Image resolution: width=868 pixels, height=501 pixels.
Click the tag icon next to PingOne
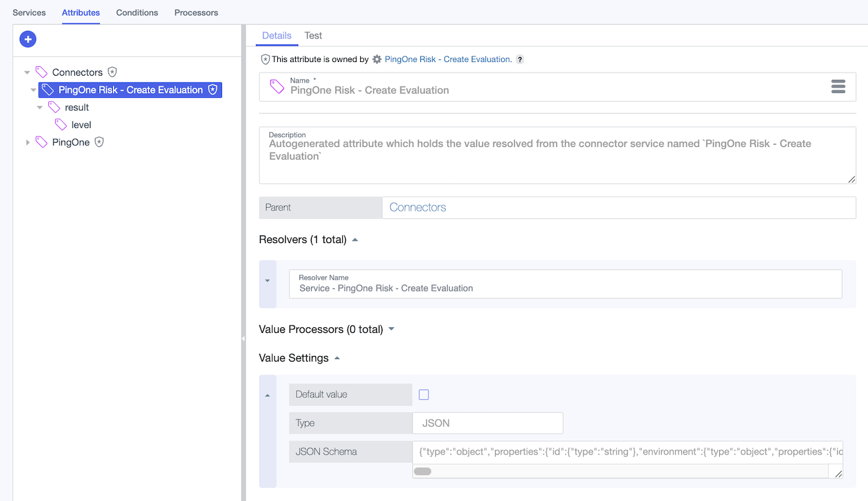[42, 142]
